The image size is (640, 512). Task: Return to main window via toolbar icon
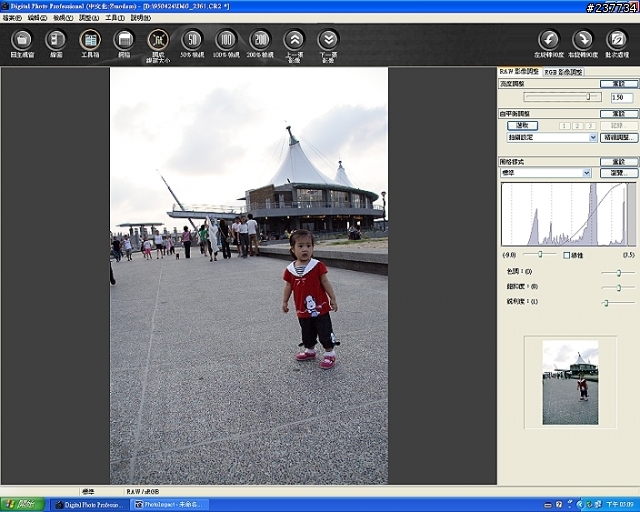pos(22,40)
